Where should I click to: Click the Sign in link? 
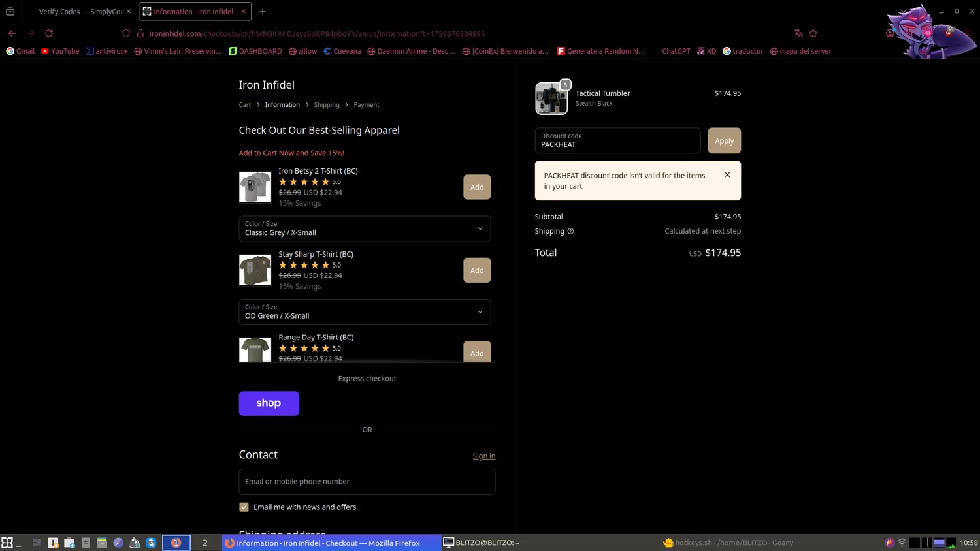point(484,456)
